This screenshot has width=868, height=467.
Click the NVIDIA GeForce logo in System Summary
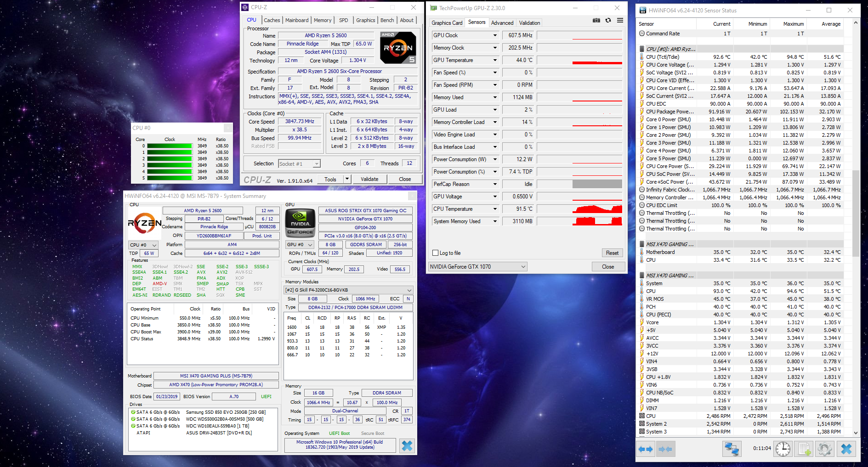click(300, 223)
